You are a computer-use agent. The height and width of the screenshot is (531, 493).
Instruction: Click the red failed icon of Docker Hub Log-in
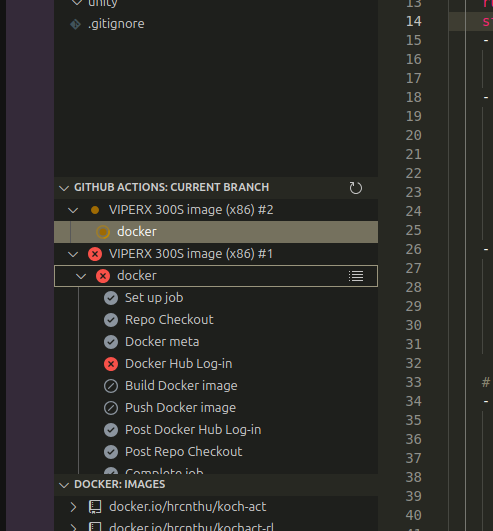(x=111, y=364)
